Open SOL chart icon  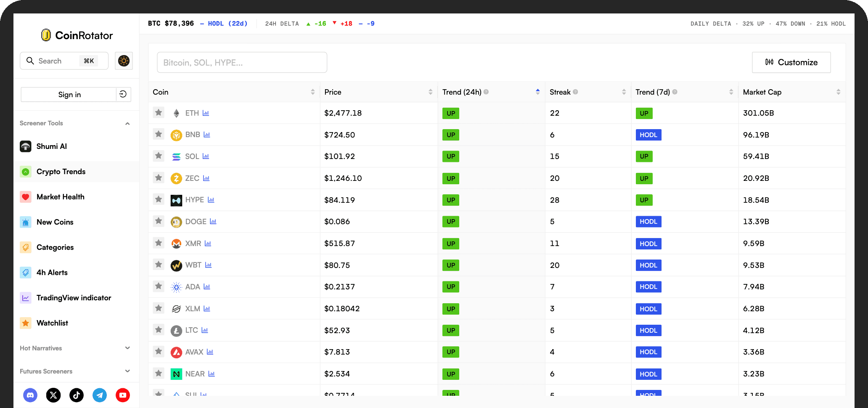(x=206, y=156)
